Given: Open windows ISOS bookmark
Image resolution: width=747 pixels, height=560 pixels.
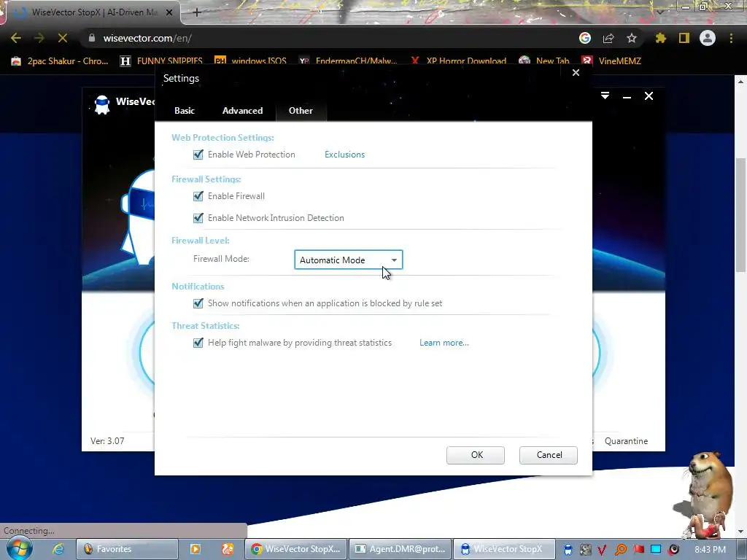Looking at the screenshot, I should pyautogui.click(x=251, y=61).
